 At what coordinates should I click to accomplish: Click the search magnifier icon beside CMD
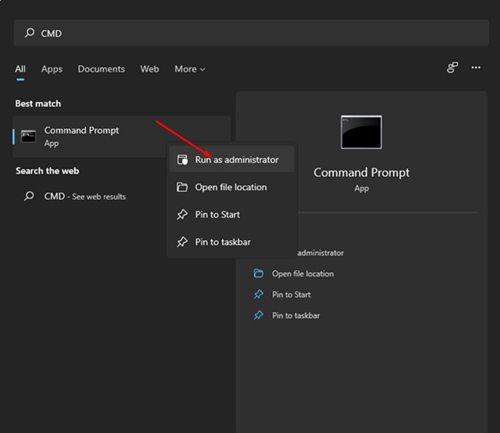pos(30,33)
